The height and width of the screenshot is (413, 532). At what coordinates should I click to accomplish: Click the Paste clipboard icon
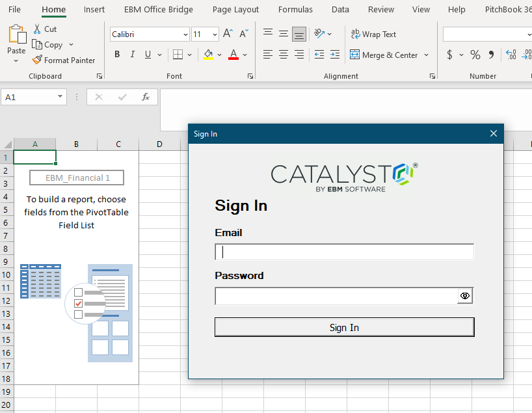coord(17,34)
